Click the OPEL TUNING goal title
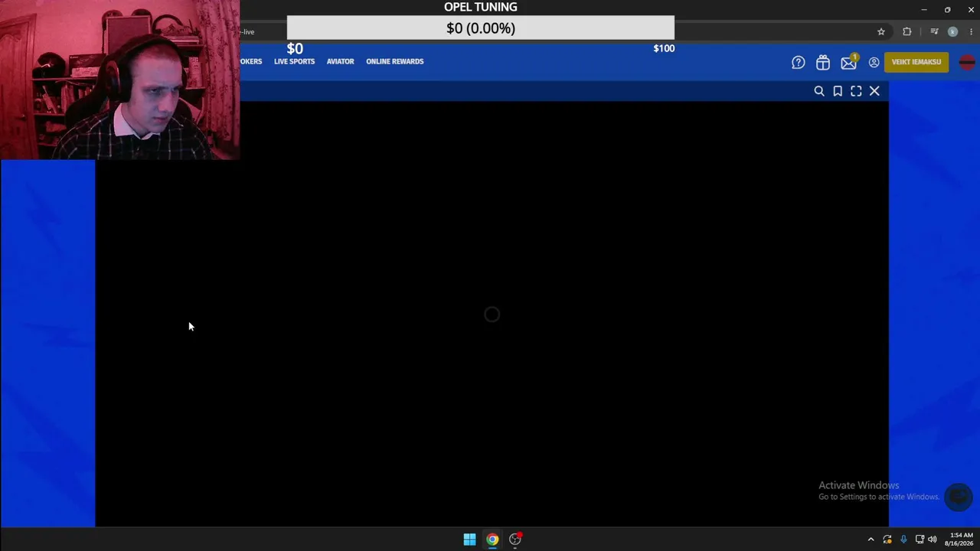The height and width of the screenshot is (551, 980). click(x=481, y=7)
